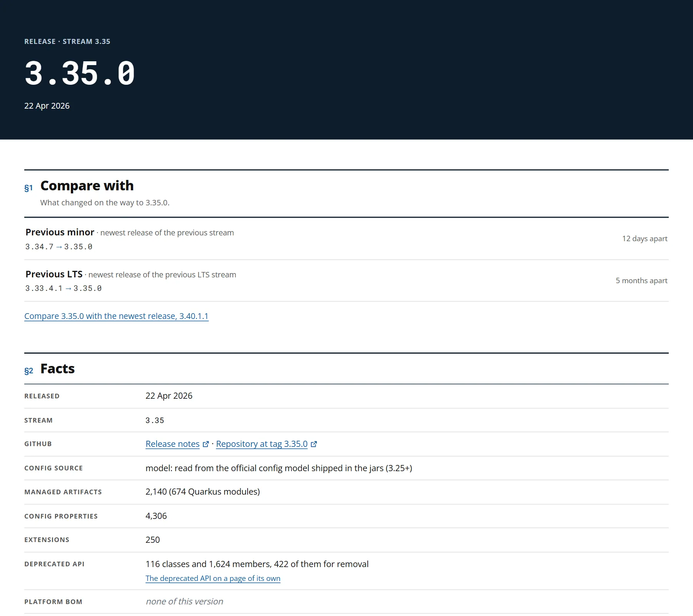Click the DEPRECATED API row label
Image resolution: width=693 pixels, height=616 pixels.
pos(54,564)
